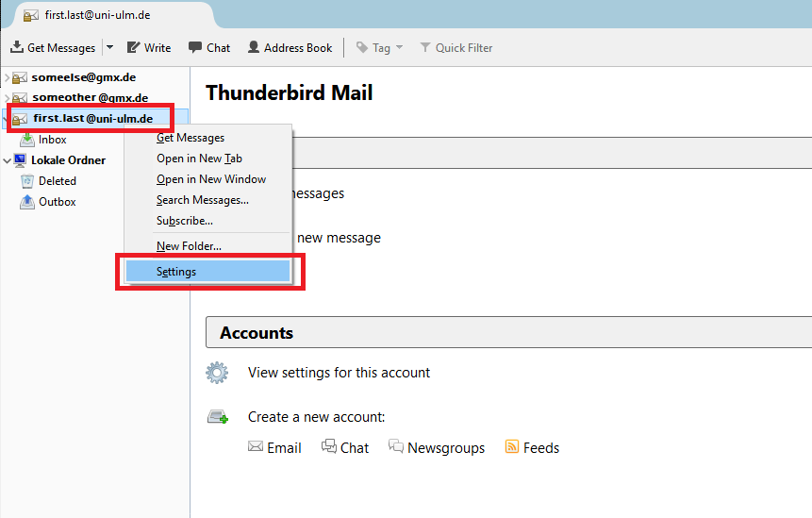
Task: Click the gear icon for account settings
Action: [217, 373]
